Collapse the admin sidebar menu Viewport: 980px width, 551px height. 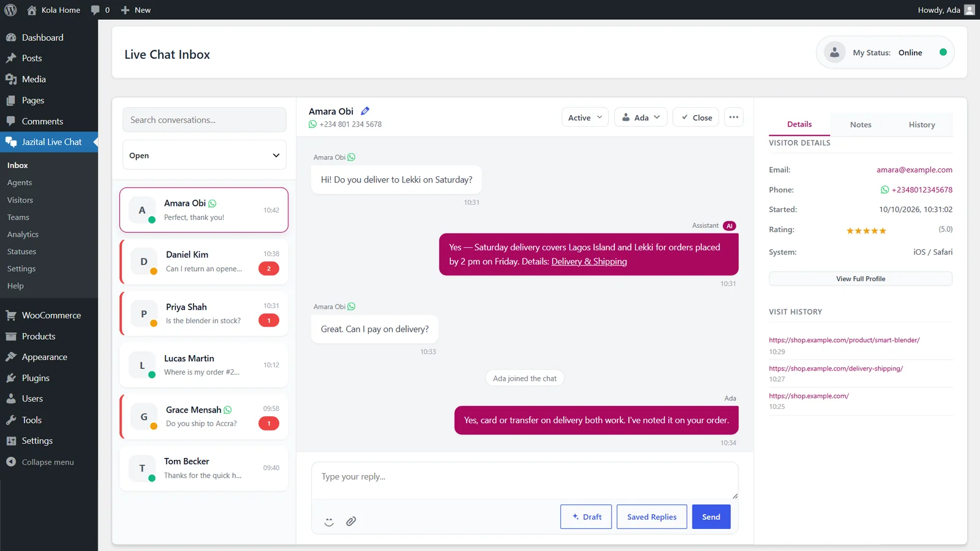click(x=49, y=462)
